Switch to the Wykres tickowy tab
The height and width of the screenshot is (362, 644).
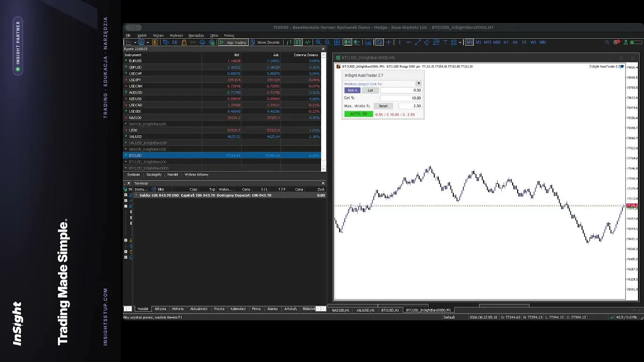point(196,174)
